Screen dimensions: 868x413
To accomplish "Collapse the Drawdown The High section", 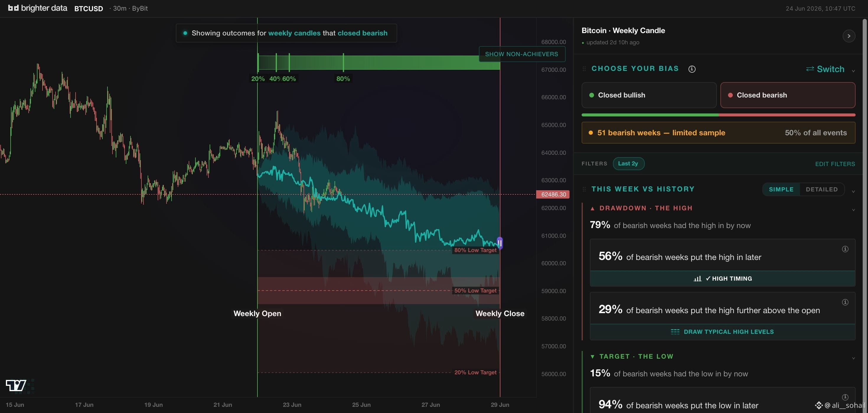I will click(853, 210).
